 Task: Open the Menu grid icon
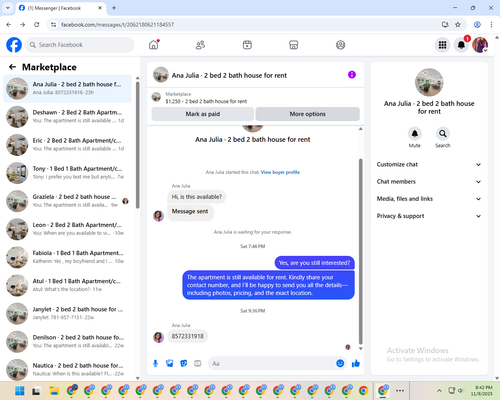442,45
